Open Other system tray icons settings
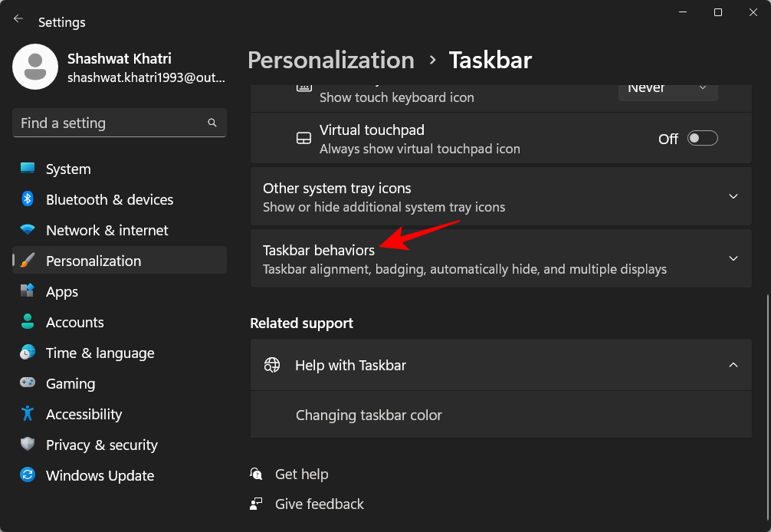 [x=500, y=196]
